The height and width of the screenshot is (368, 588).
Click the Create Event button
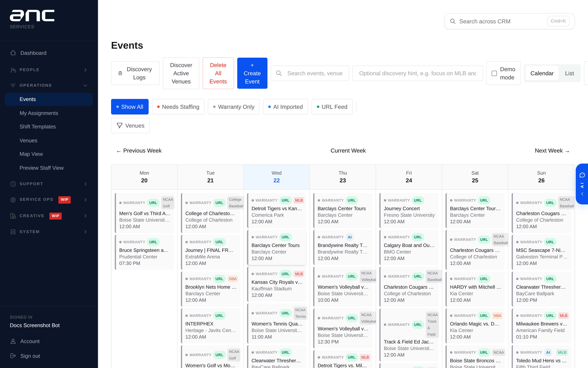coord(252,73)
